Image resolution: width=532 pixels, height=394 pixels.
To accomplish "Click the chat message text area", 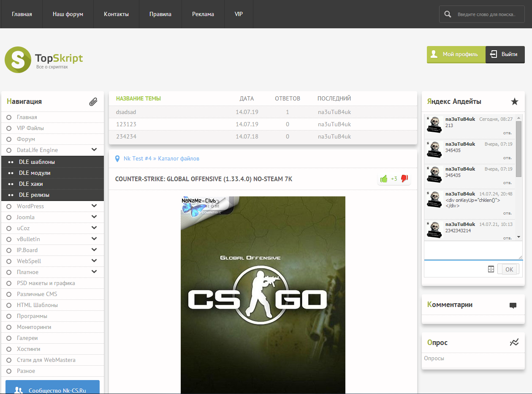I will (x=473, y=250).
